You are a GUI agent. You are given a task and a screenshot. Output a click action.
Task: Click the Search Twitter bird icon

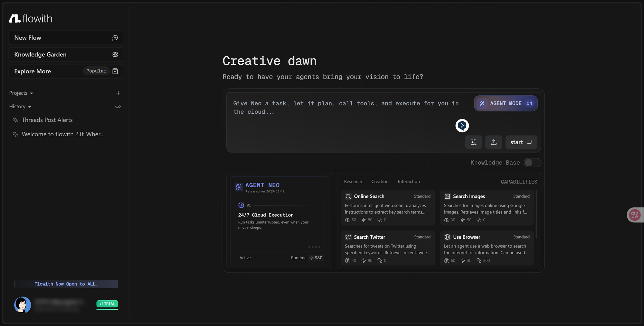[348, 237]
